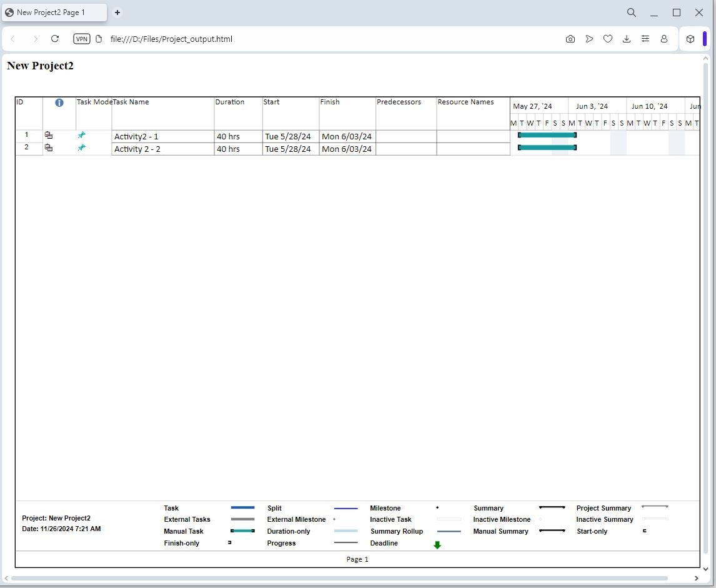Open the search magnifier near window controls
716x588 pixels.
631,12
